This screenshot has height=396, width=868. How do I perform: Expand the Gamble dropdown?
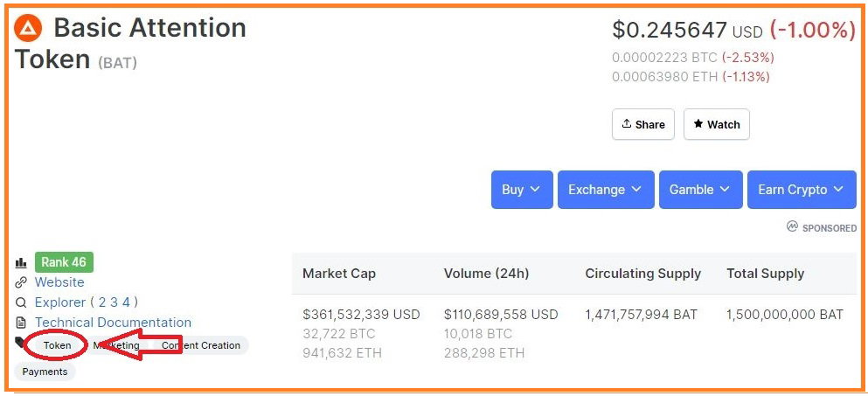coord(701,190)
